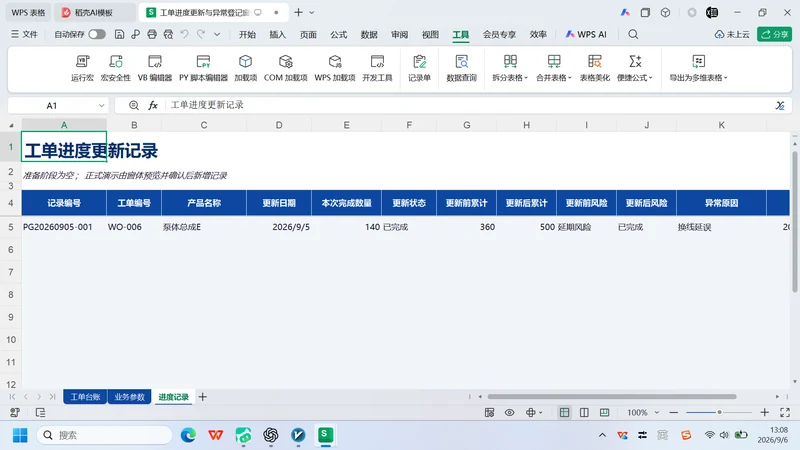Click the 分享 share button
800x450 pixels.
click(x=774, y=34)
